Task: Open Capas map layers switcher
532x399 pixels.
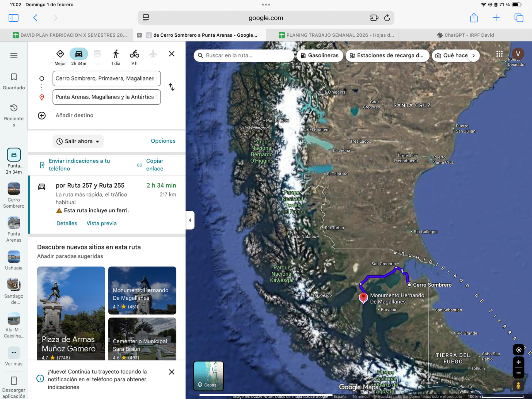Action: [x=208, y=376]
